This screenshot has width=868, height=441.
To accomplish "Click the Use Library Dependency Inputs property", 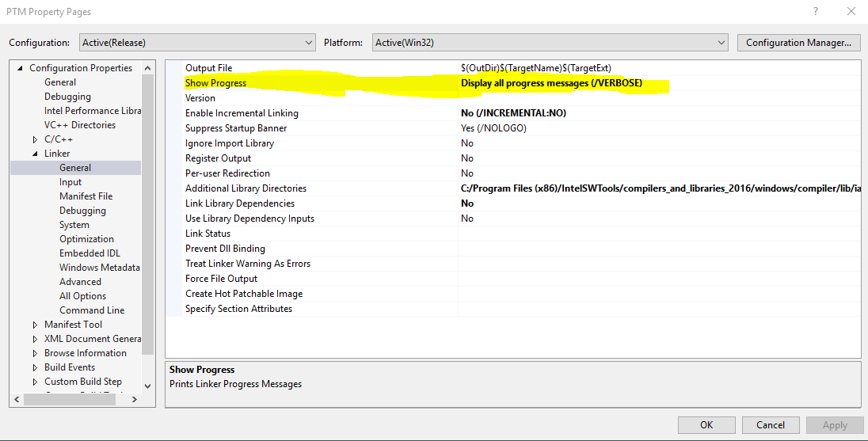I will click(249, 218).
